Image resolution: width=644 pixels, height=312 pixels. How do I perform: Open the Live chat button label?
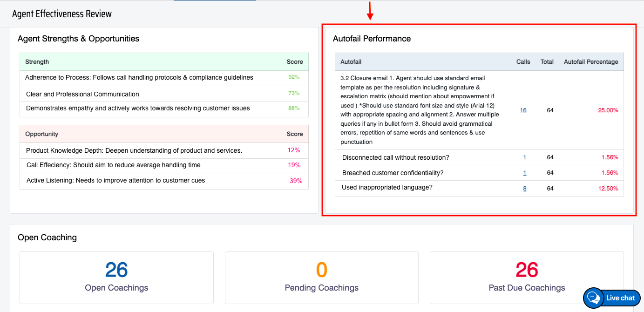point(620,298)
